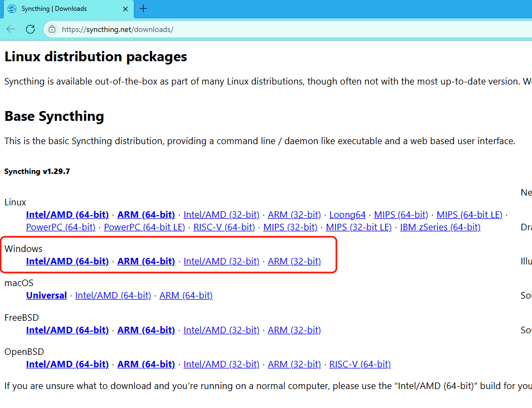
Task: Download the Windows Intel/AMD 64-bit build
Action: click(x=67, y=261)
